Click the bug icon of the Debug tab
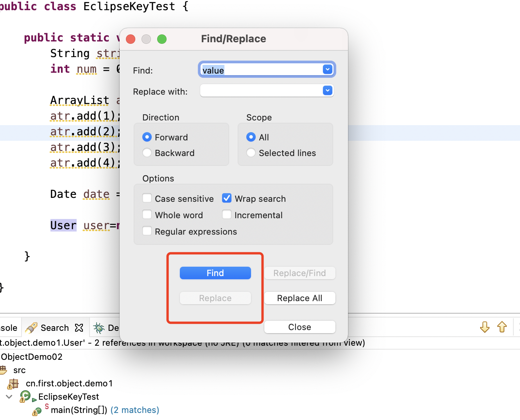520x420 pixels. click(99, 328)
